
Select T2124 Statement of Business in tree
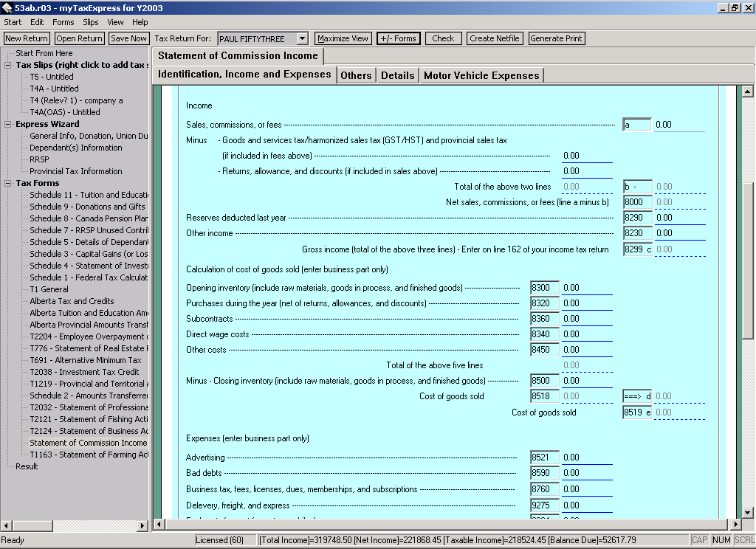tap(89, 431)
